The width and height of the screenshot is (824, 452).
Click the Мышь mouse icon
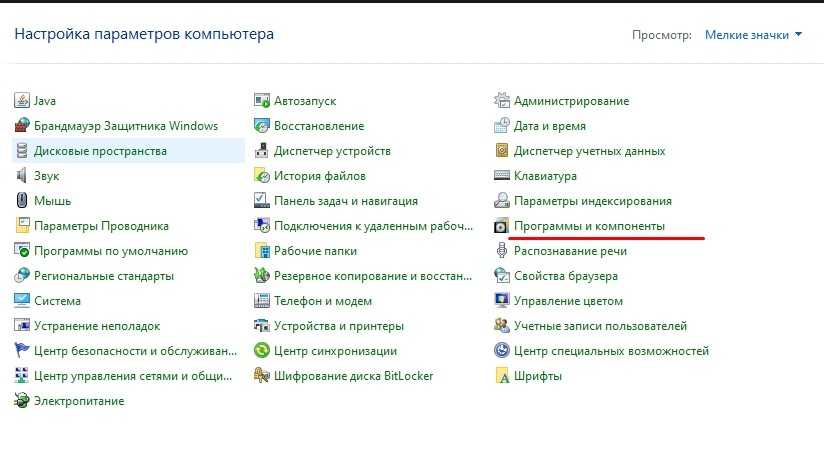coord(22,201)
